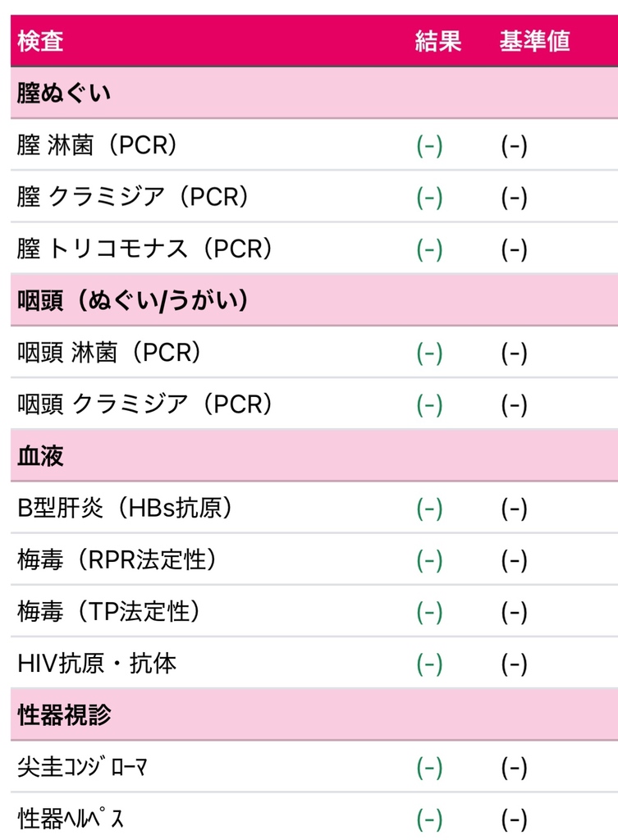Click the 咽頭（ぬぐい/うがい）section header
This screenshot has width=618, height=840.
314,300
